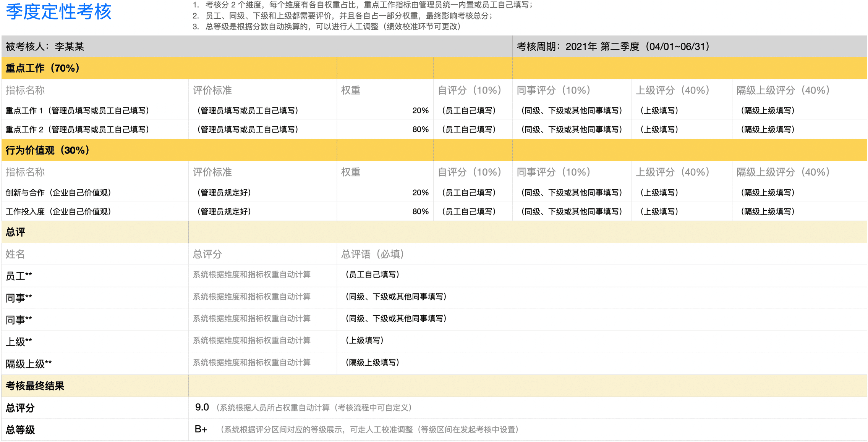
Task: Click 上级填写 cell in 重点工作 1 row
Action: pos(682,111)
